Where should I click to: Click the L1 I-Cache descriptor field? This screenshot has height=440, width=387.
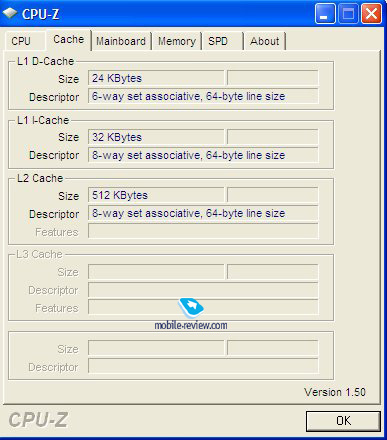pyautogui.click(x=203, y=155)
